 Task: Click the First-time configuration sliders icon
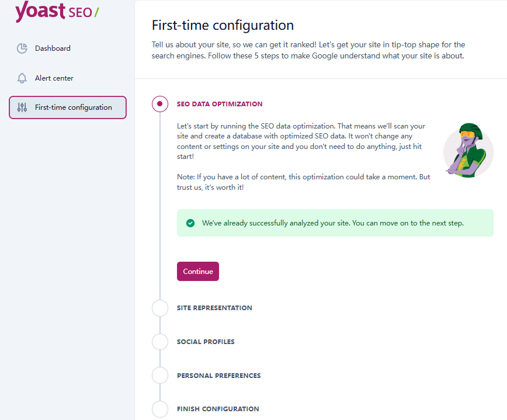pos(22,107)
